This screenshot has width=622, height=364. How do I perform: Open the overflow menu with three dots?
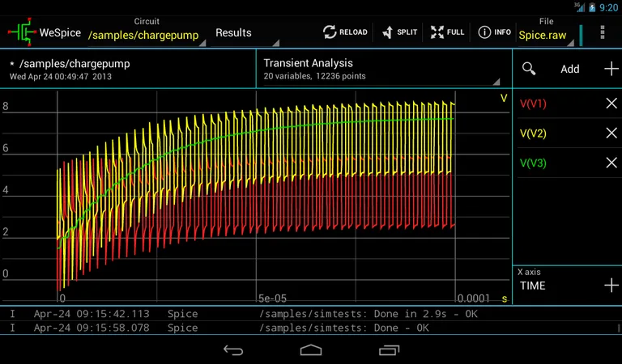(603, 32)
